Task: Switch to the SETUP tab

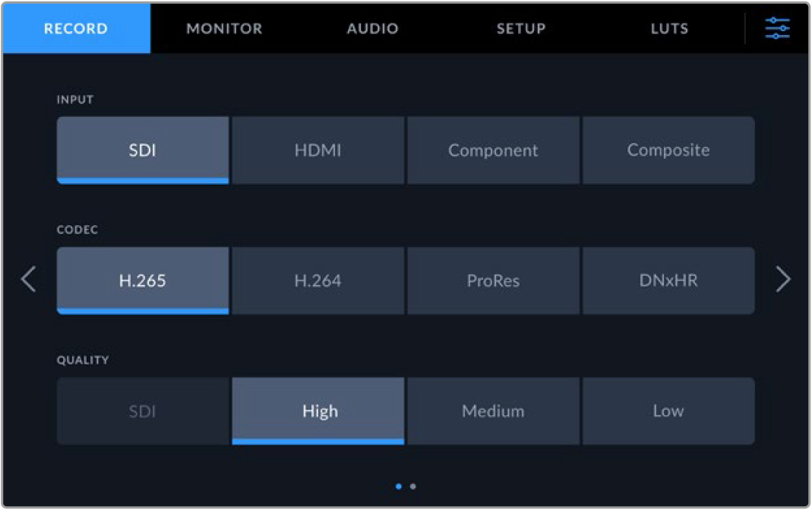Action: 521,28
